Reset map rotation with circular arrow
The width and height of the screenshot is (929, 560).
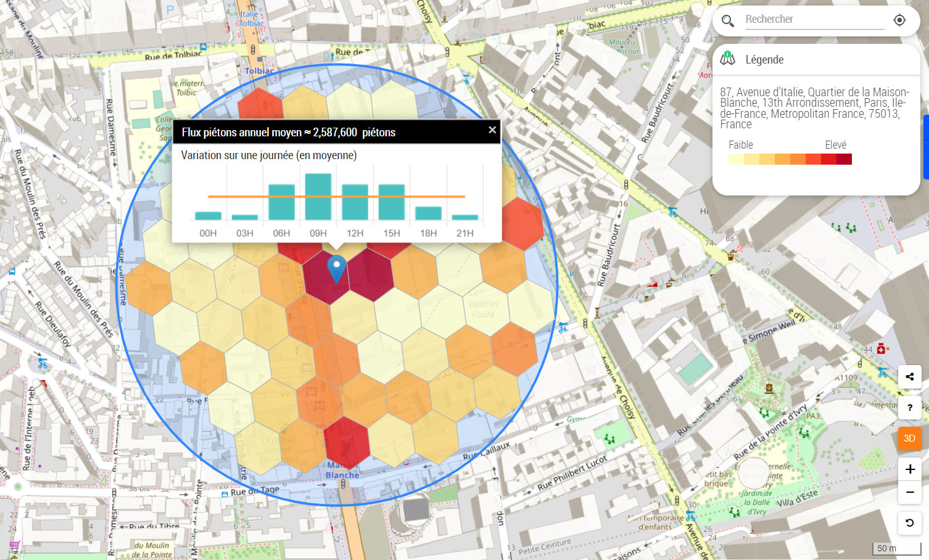coord(909,523)
